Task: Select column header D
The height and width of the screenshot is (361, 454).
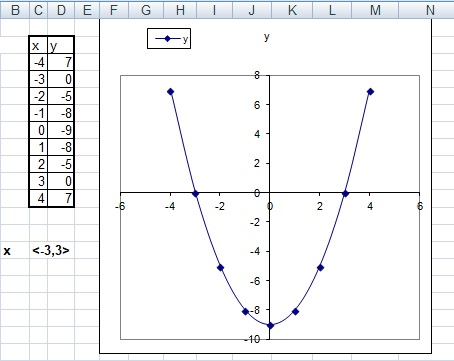Action: (x=61, y=10)
